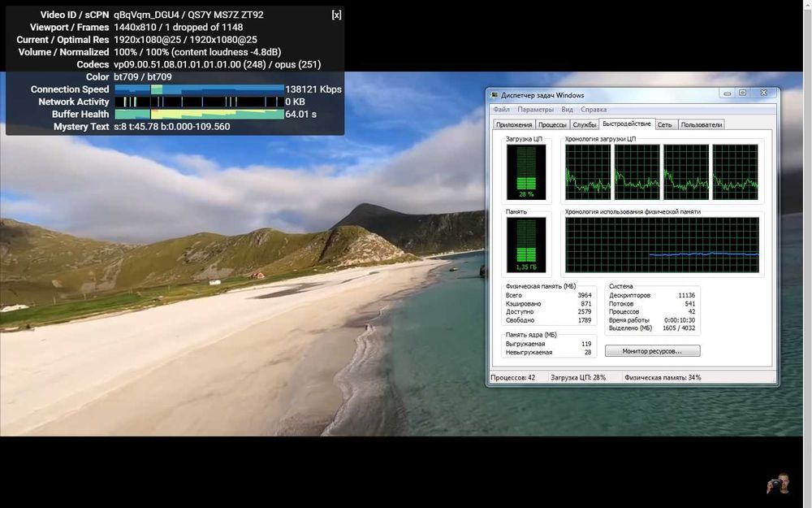The width and height of the screenshot is (812, 508).
Task: Show the Пользователи tab
Action: [701, 124]
